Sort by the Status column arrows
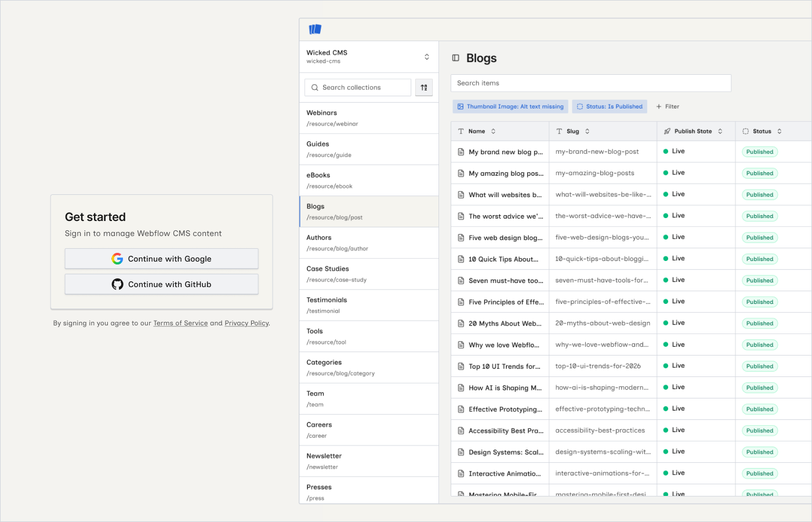The height and width of the screenshot is (522, 812). click(780, 132)
